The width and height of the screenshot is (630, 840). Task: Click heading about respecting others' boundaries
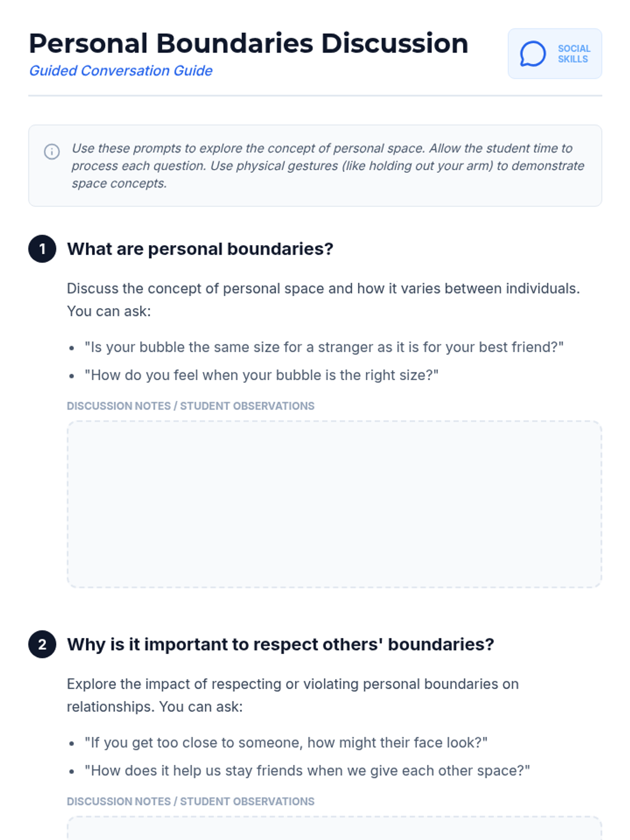280,644
